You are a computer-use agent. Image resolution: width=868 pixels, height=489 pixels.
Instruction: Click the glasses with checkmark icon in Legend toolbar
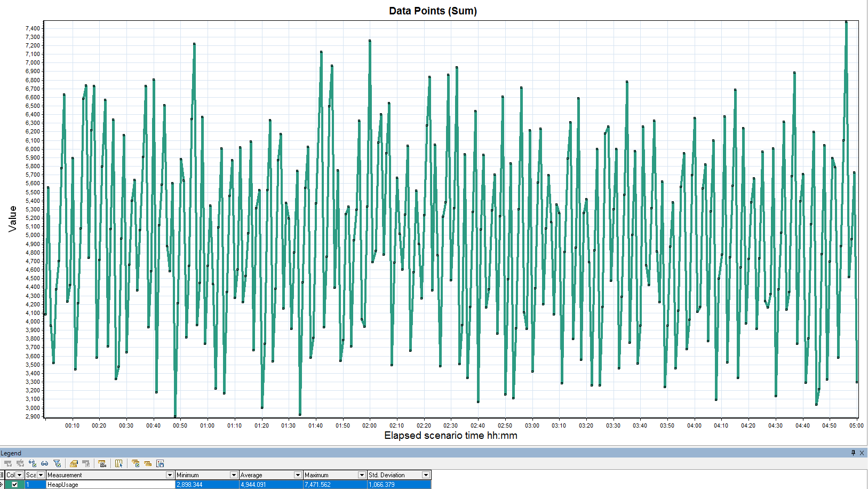click(x=33, y=463)
